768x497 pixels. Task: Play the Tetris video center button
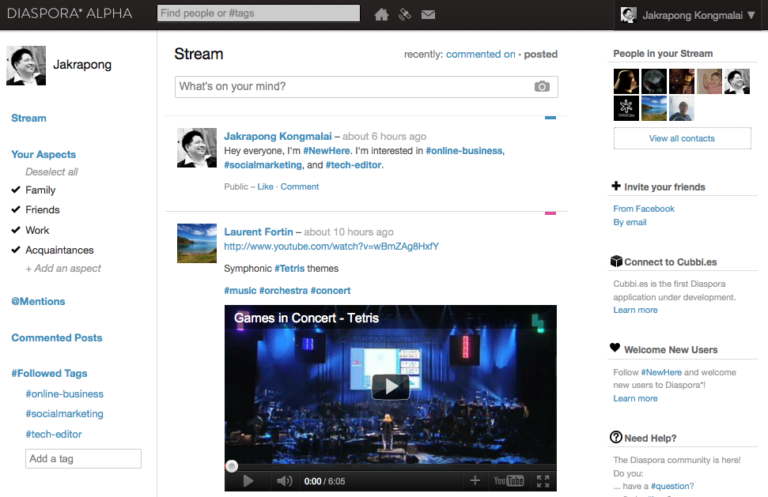[x=390, y=387]
